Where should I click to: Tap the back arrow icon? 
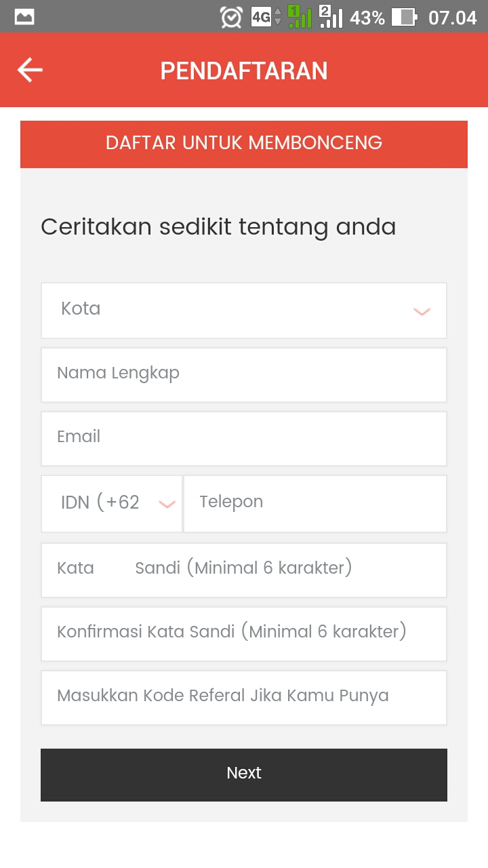[x=30, y=70]
